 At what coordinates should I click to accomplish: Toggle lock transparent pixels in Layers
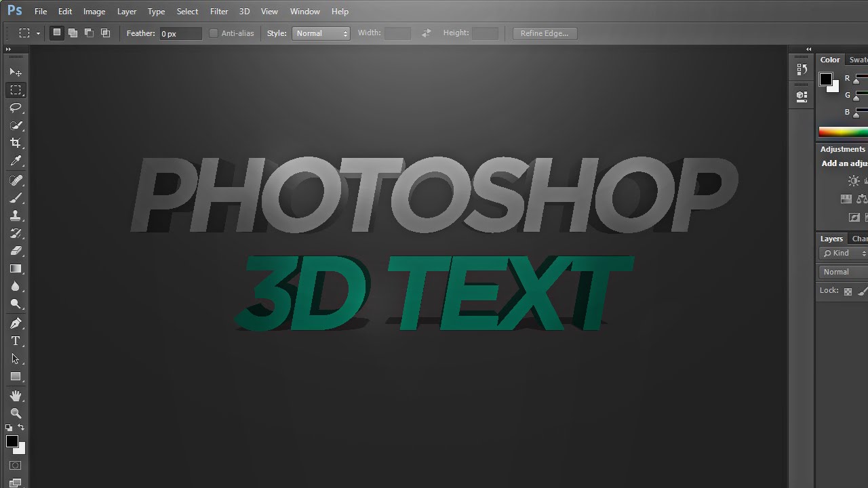(848, 291)
